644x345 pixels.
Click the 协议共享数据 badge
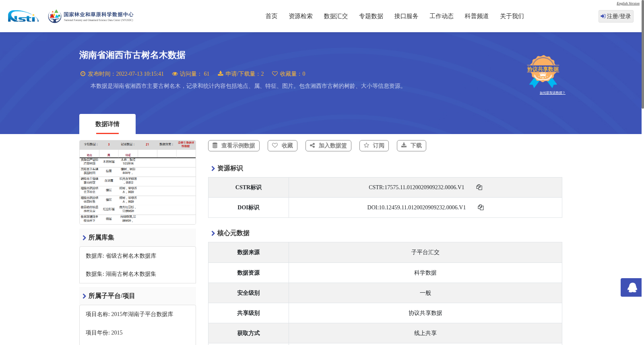point(543,71)
